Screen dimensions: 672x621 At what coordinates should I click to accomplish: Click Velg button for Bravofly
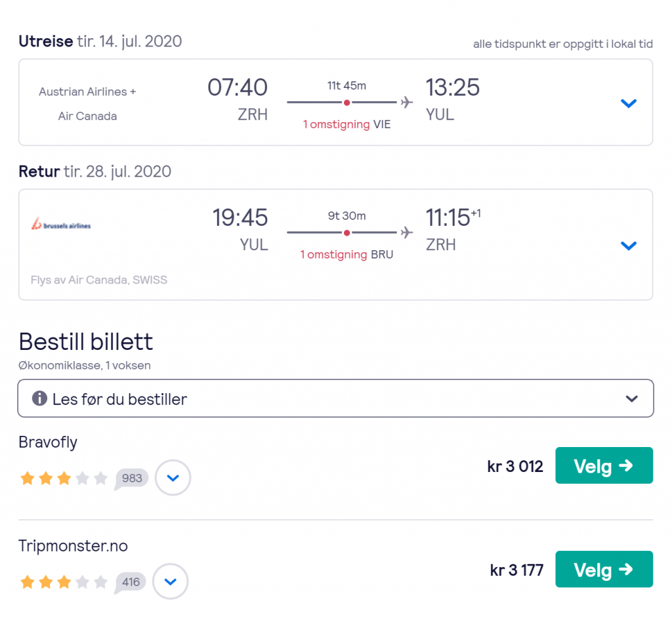(x=604, y=465)
